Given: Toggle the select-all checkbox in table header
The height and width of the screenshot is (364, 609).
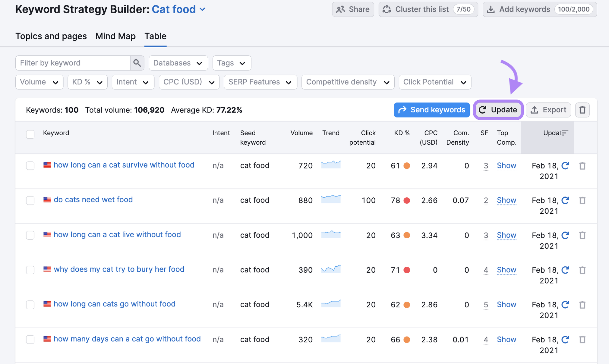Looking at the screenshot, I should (x=30, y=134).
